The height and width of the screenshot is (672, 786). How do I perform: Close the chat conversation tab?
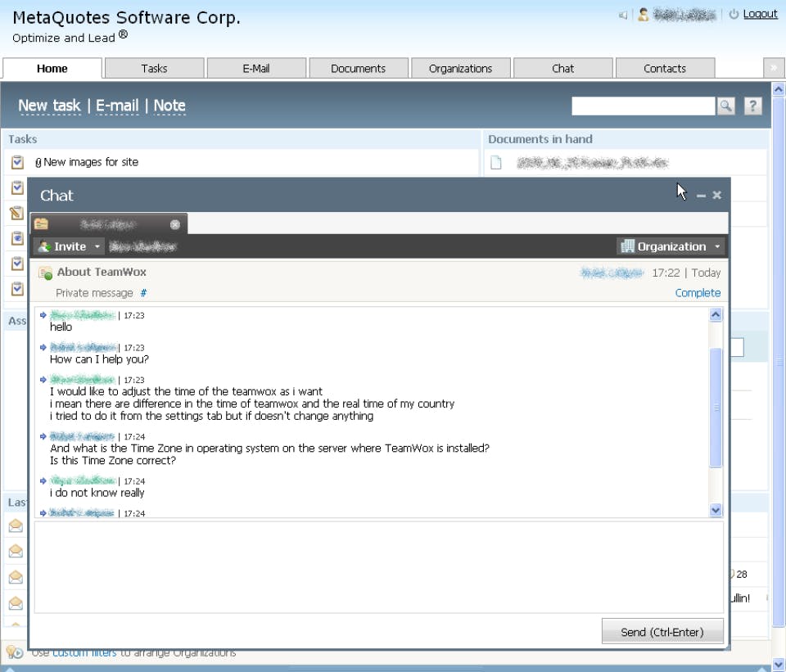(175, 224)
